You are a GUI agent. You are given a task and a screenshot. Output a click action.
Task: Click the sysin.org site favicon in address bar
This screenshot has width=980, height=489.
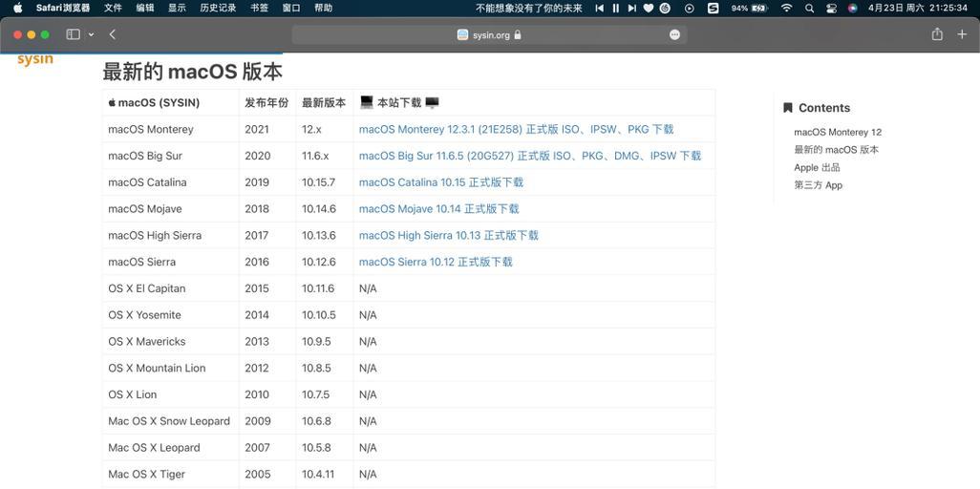pyautogui.click(x=462, y=35)
